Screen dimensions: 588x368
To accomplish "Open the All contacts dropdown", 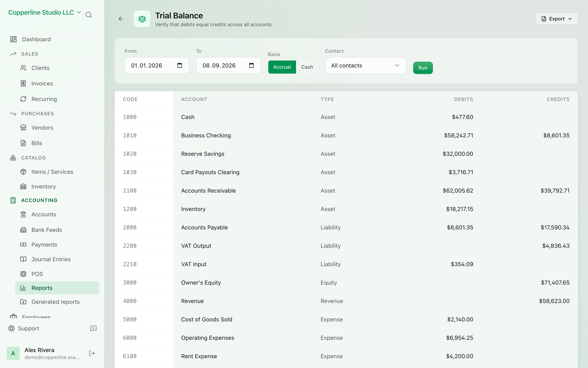I will tap(365, 65).
